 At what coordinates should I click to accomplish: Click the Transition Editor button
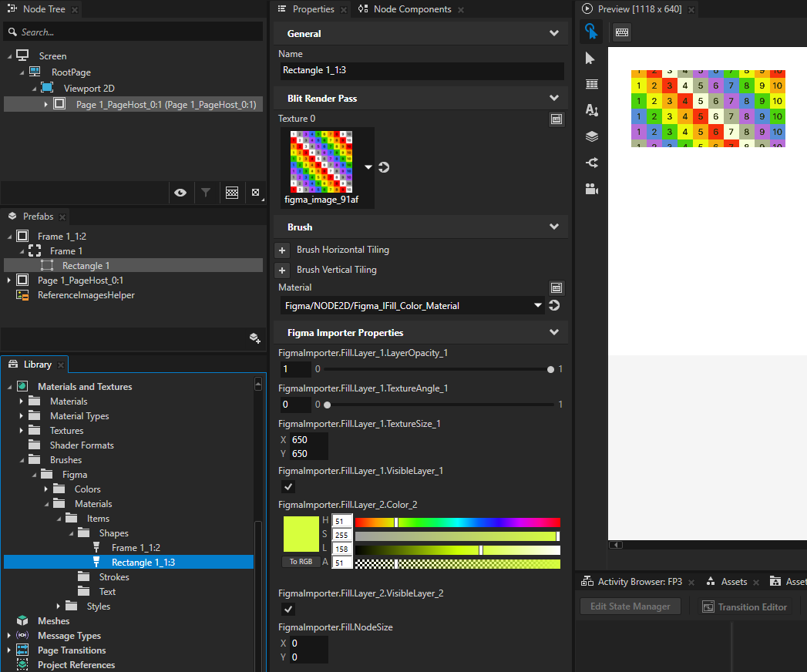pyautogui.click(x=745, y=606)
